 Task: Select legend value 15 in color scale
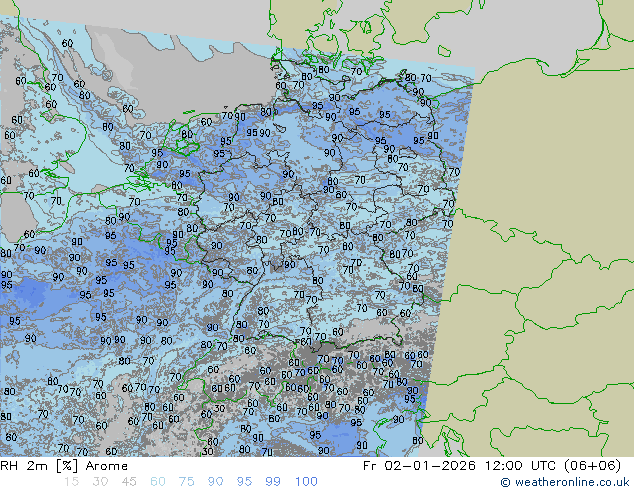71,482
